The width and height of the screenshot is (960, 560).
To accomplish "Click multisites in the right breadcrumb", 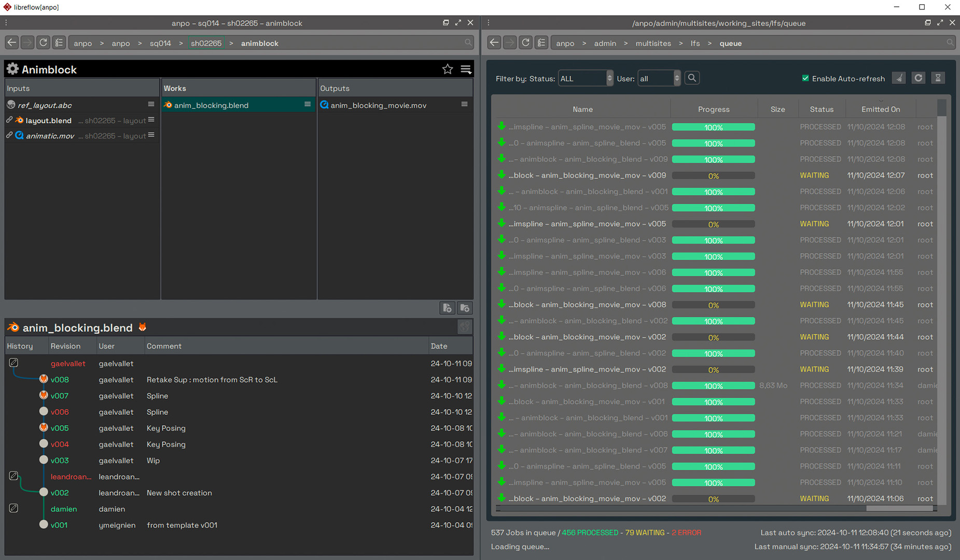I will point(653,44).
